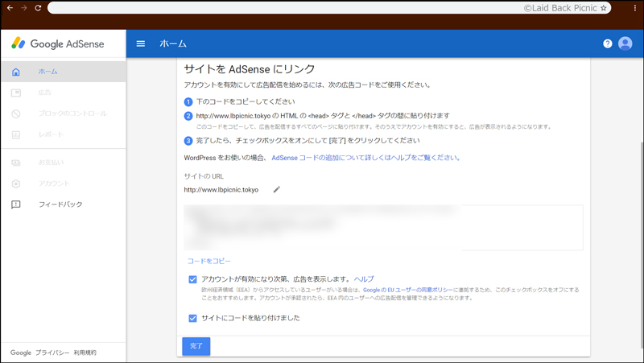Toggle the サイトにコードを貼り付けました checkbox
This screenshot has width=644, height=363.
pyautogui.click(x=192, y=318)
